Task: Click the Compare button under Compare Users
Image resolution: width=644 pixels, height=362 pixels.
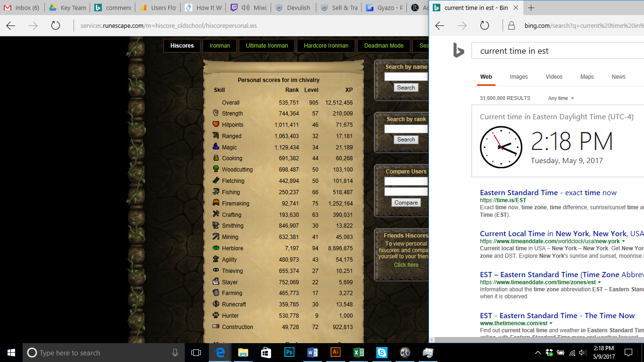Action: 406,203
